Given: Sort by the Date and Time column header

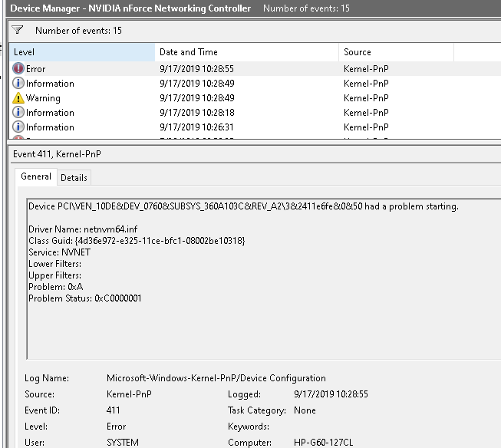Looking at the screenshot, I should point(247,52).
